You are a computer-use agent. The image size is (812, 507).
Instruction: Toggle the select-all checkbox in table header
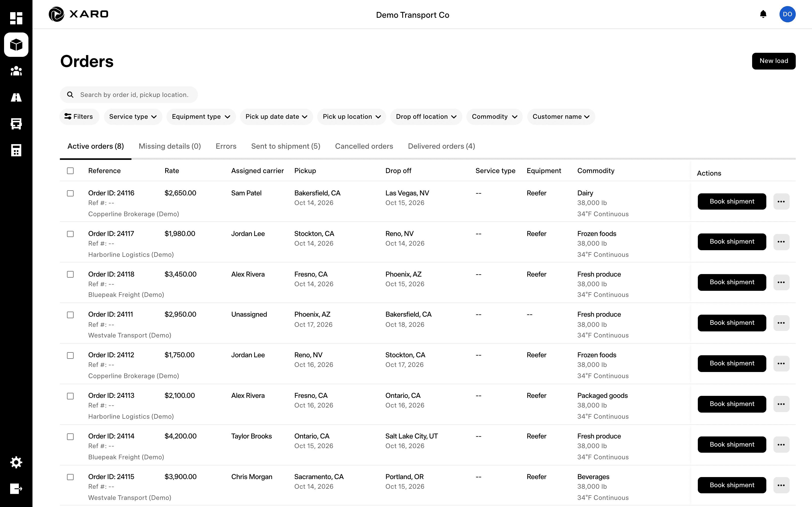click(x=70, y=171)
